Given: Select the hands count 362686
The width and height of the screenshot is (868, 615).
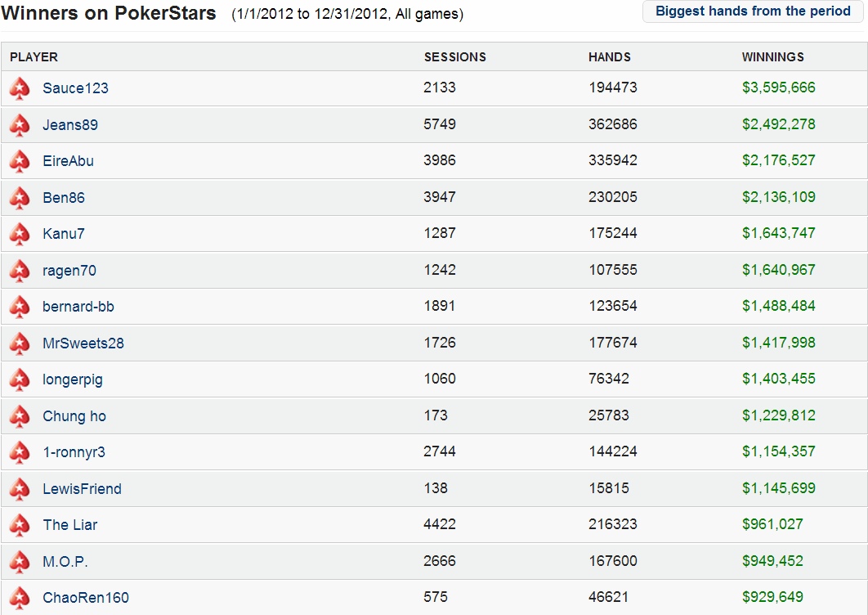Looking at the screenshot, I should [x=613, y=124].
